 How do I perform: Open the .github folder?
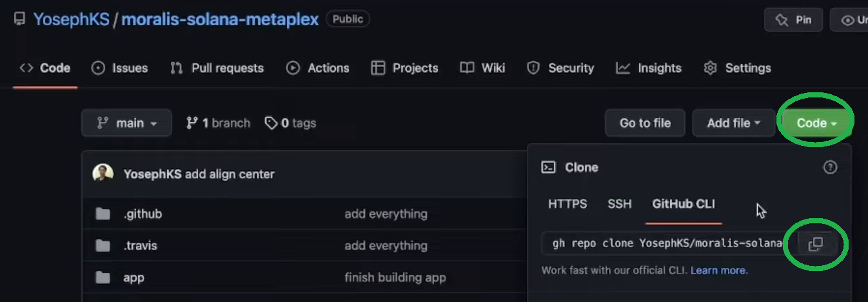point(143,214)
